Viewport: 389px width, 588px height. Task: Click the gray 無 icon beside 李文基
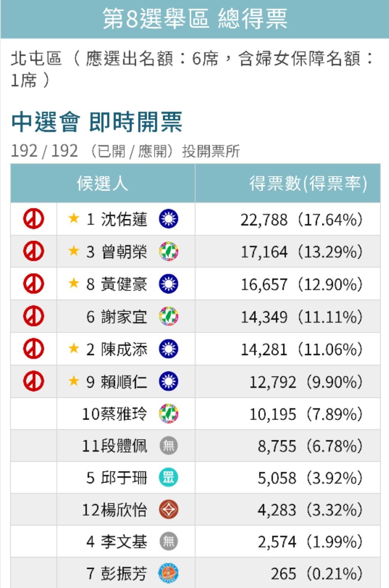click(169, 541)
